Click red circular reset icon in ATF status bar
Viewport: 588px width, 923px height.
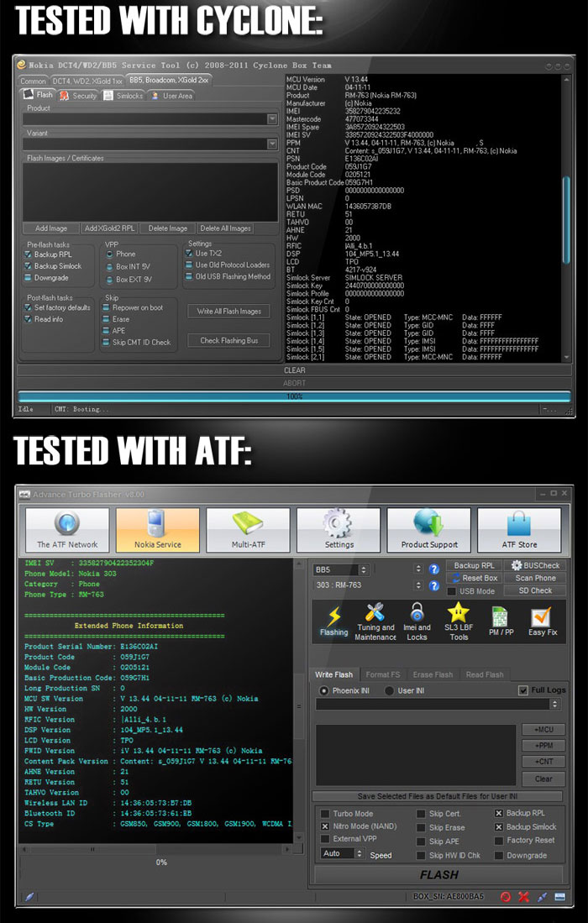(x=505, y=896)
